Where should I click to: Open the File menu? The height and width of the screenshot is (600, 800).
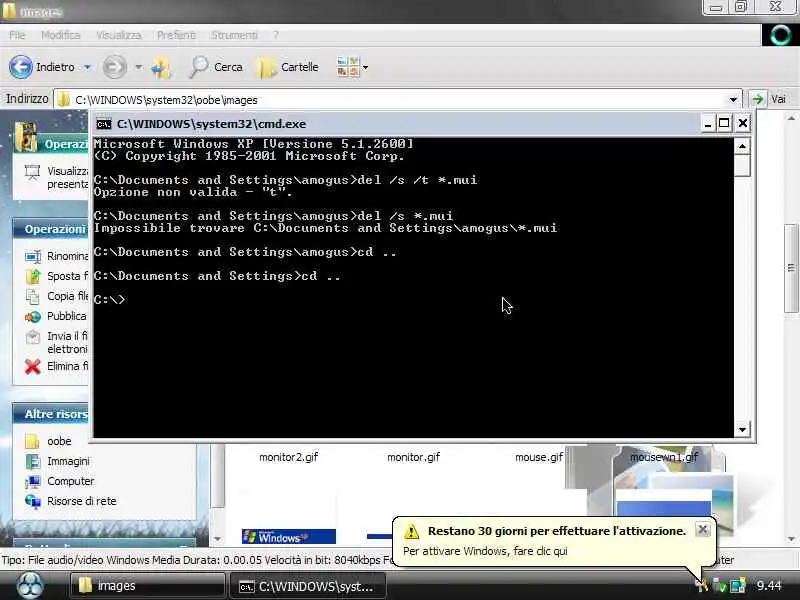(17, 35)
